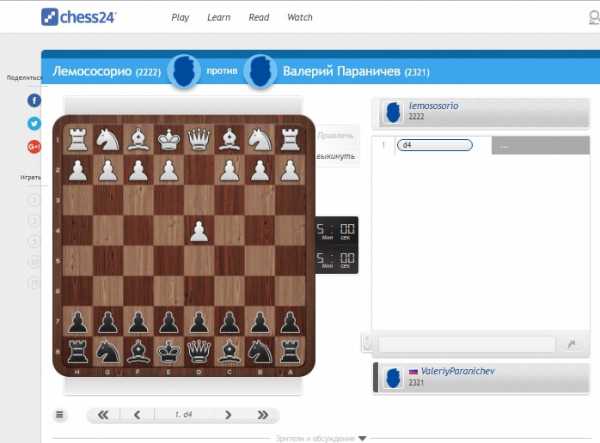Image resolution: width=600 pixels, height=443 pixels.
Task: Click the chess24 logo
Action: click(79, 17)
